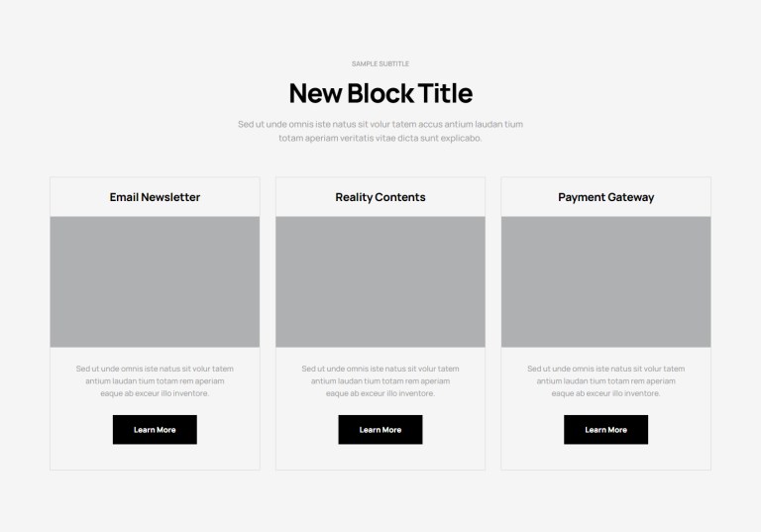Select the Payment Gateway card heading
761x532 pixels.
(605, 197)
